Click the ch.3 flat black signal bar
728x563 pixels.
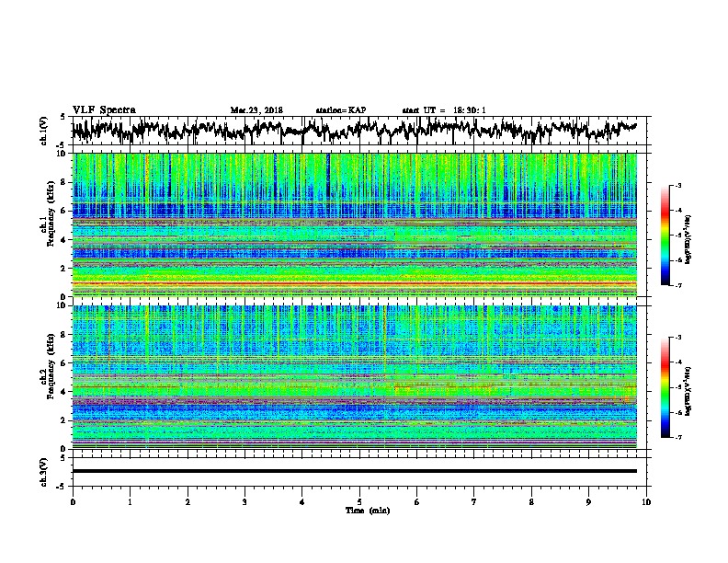tap(355, 471)
